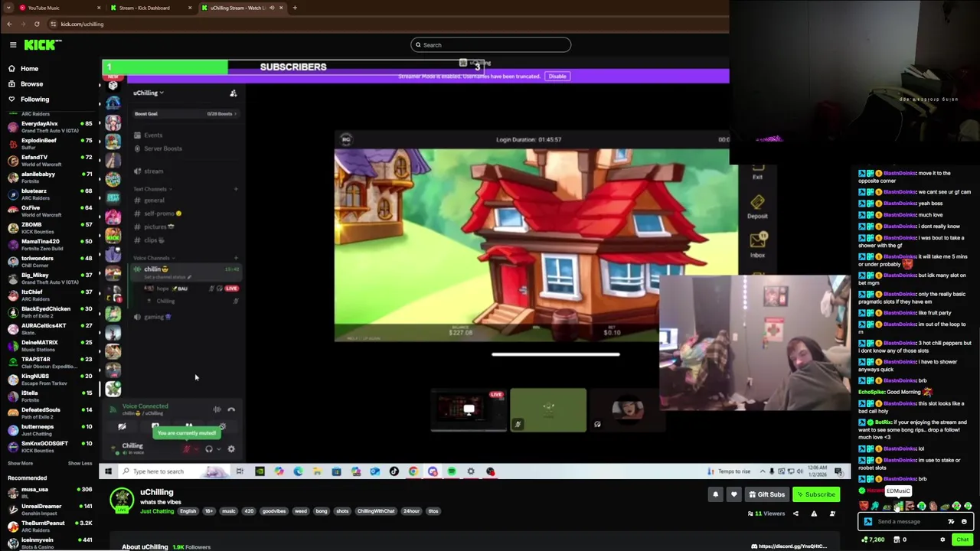The width and height of the screenshot is (980, 551).
Task: Turn on Discord camera
Action: point(122,426)
